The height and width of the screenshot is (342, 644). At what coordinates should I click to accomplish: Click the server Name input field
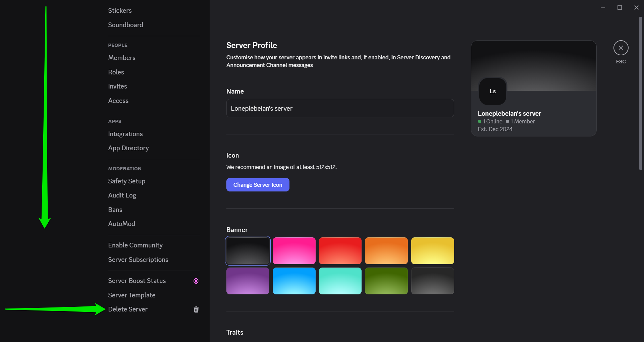coord(340,108)
